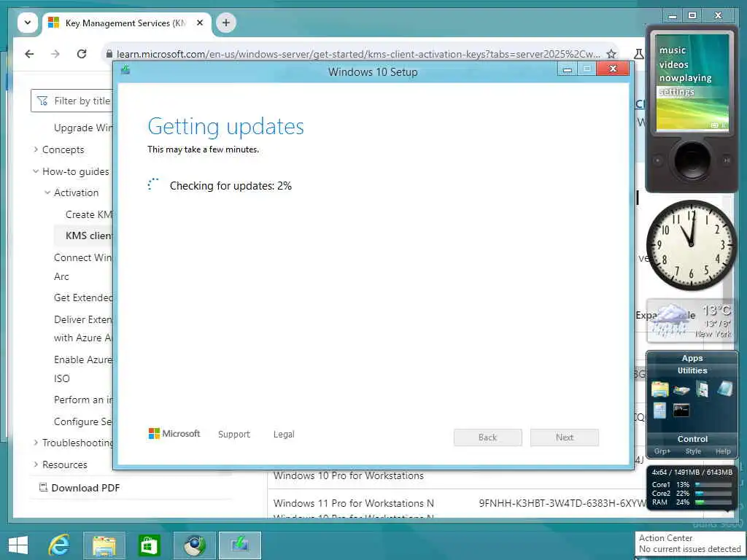Open the Configure Se sidebar item
Viewport: 747px width, 560px height.
coord(83,421)
